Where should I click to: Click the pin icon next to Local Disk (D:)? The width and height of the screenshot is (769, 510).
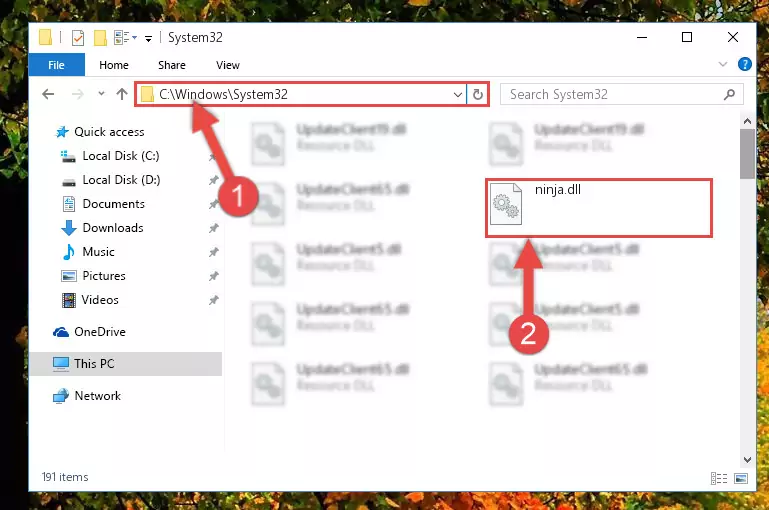coord(213,180)
